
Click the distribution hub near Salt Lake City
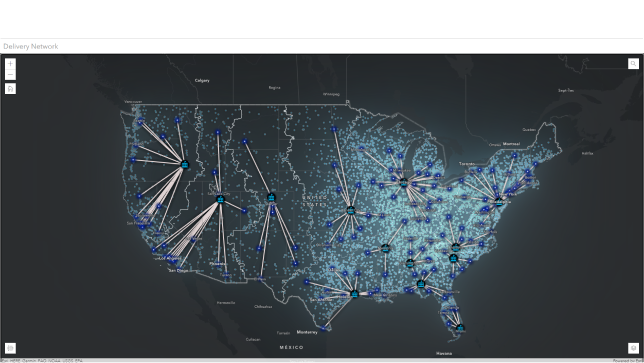click(221, 200)
